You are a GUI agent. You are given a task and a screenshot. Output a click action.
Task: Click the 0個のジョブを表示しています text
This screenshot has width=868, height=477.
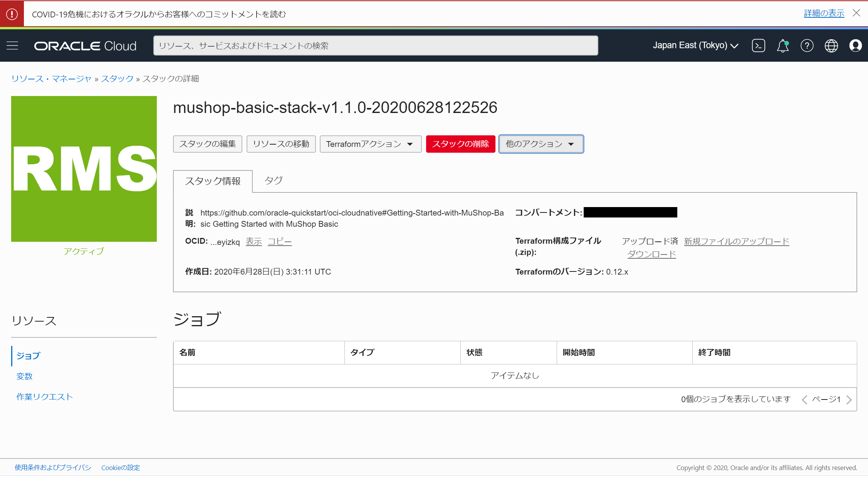pyautogui.click(x=735, y=399)
